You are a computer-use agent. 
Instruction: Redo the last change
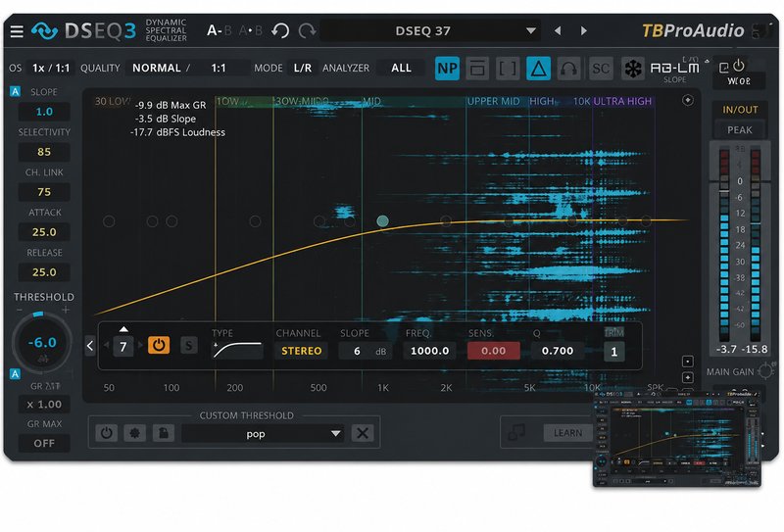[307, 31]
